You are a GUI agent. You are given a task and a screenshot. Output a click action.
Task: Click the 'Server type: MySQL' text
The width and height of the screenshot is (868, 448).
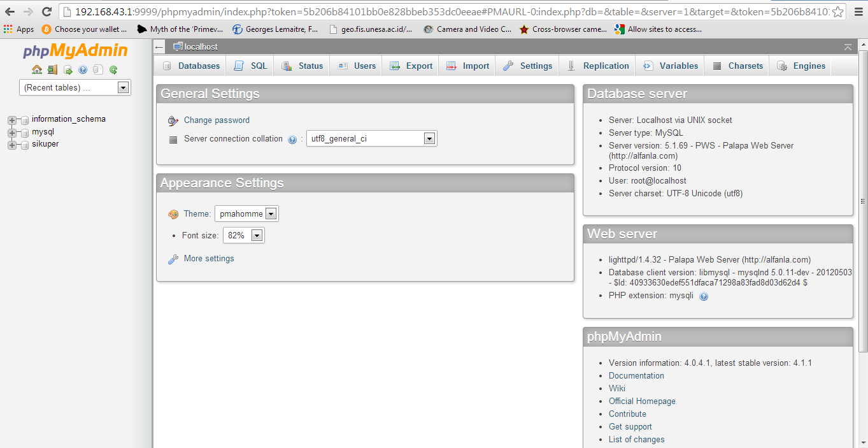646,133
